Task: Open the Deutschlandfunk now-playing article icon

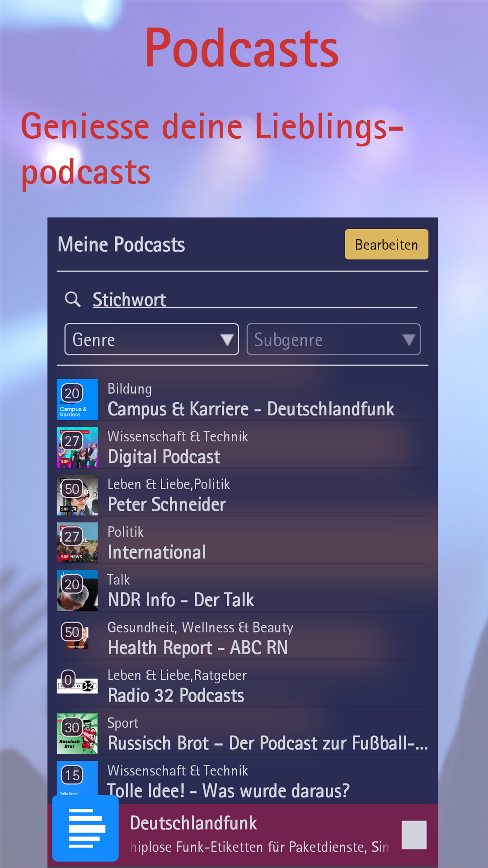Action: (x=85, y=828)
